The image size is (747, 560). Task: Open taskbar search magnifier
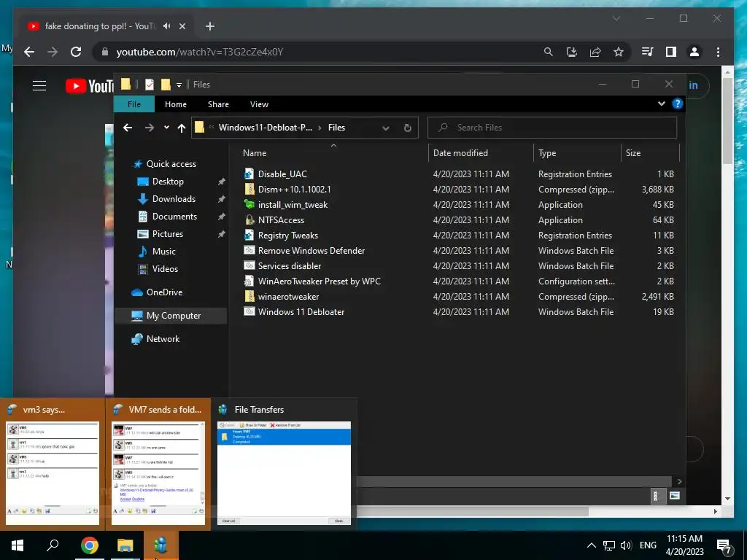(53, 545)
